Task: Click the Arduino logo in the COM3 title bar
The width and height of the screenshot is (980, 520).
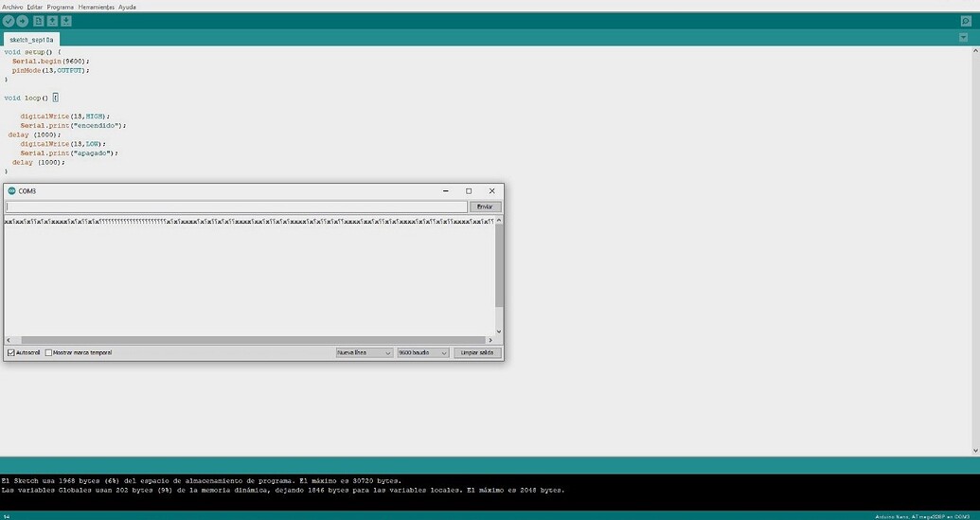Action: click(11, 190)
